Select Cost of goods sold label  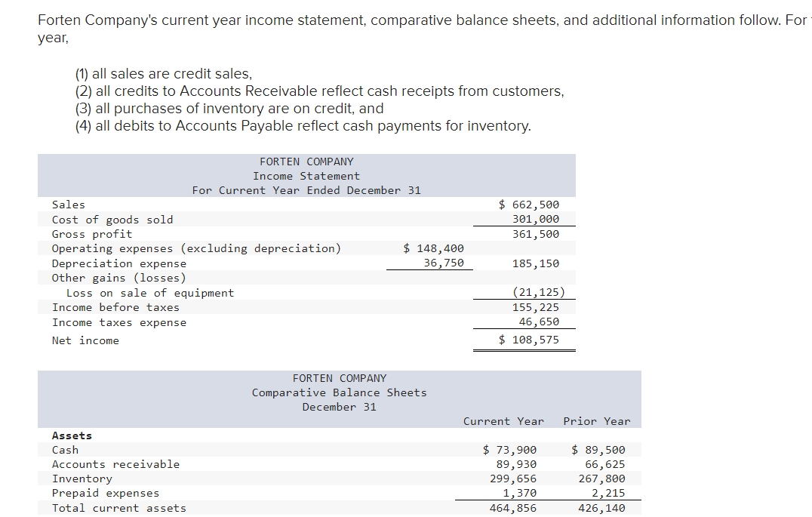click(x=112, y=220)
